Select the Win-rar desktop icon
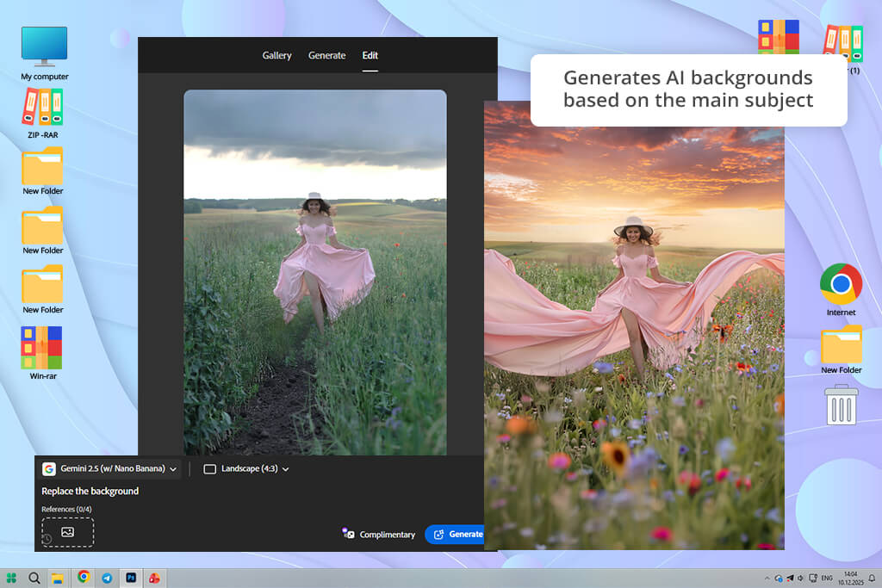 [42, 348]
